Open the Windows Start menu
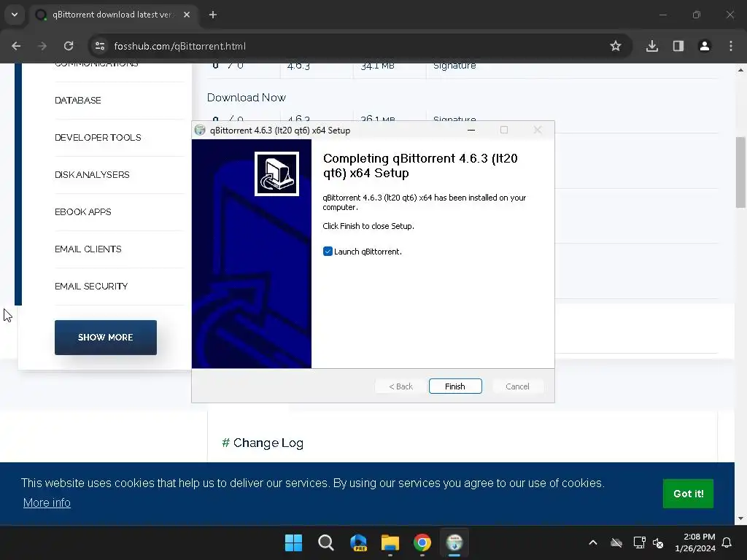Viewport: 747px width, 560px height. 293,542
